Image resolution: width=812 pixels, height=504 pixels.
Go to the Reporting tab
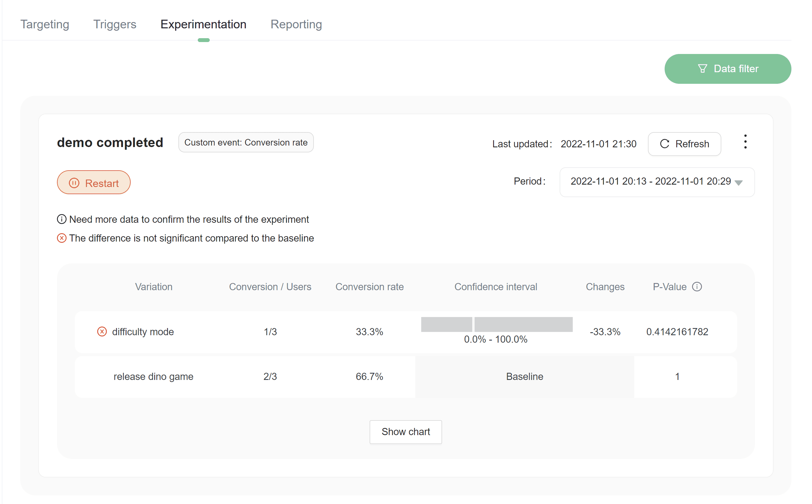click(296, 24)
